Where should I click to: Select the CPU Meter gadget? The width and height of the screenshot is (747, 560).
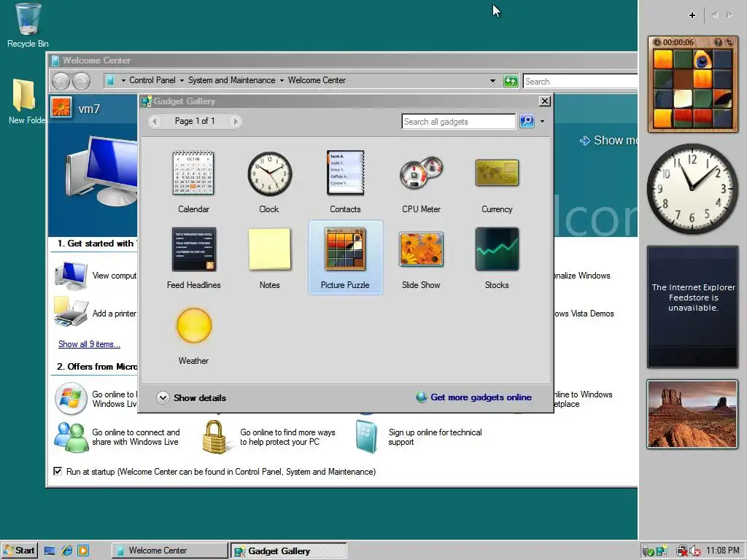(x=421, y=174)
